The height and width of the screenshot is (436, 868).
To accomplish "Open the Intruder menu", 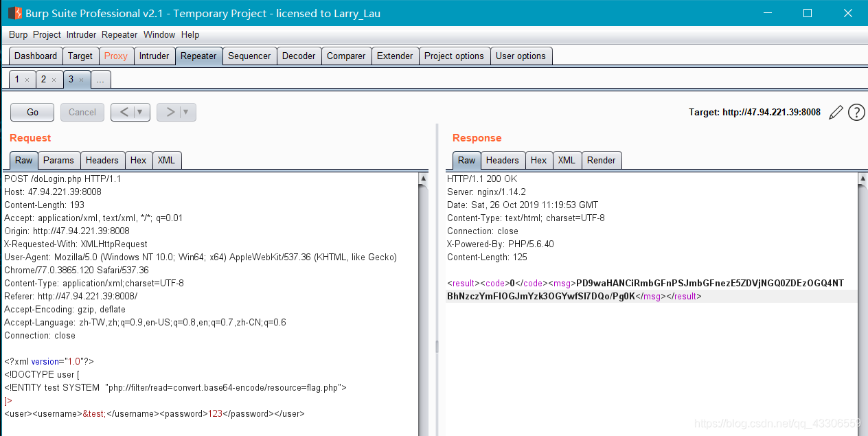I will point(82,34).
